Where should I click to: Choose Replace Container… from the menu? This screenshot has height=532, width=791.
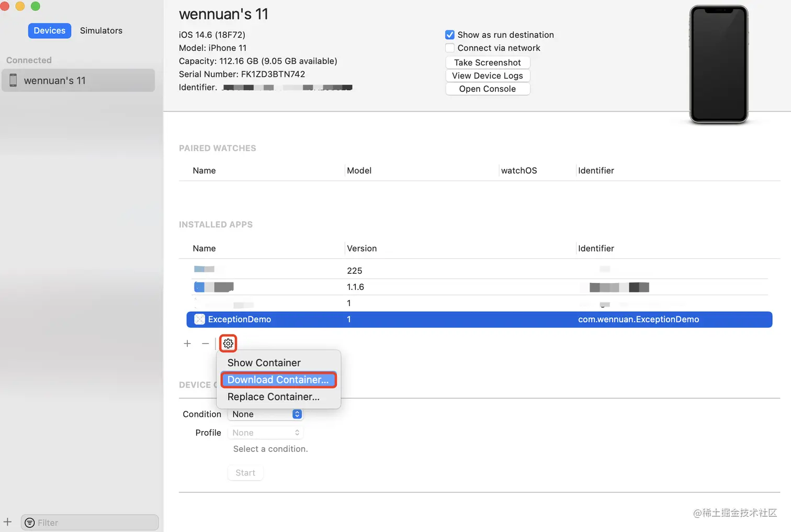[274, 397]
